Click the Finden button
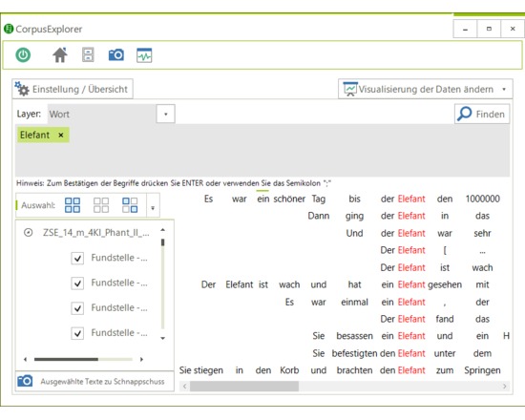 pos(482,114)
